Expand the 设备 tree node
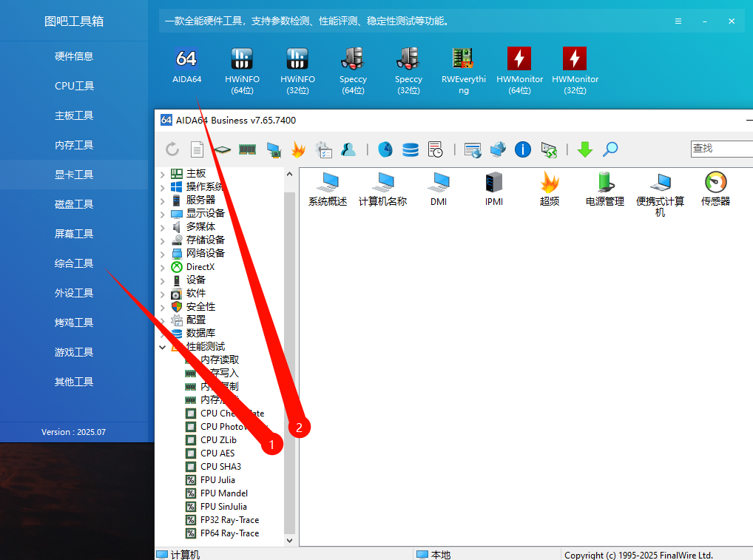 coord(162,281)
